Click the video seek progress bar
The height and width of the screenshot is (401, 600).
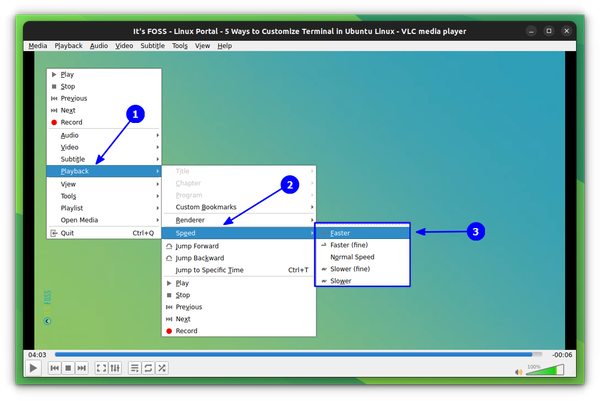point(298,354)
